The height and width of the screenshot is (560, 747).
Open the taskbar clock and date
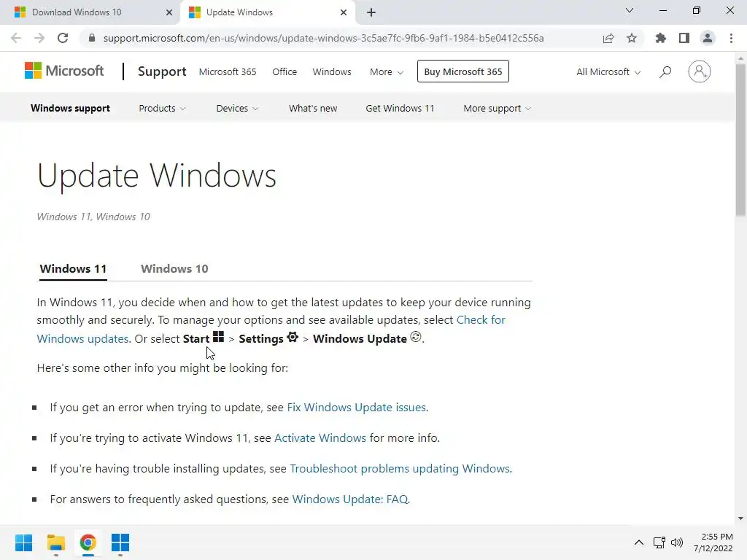tap(713, 542)
